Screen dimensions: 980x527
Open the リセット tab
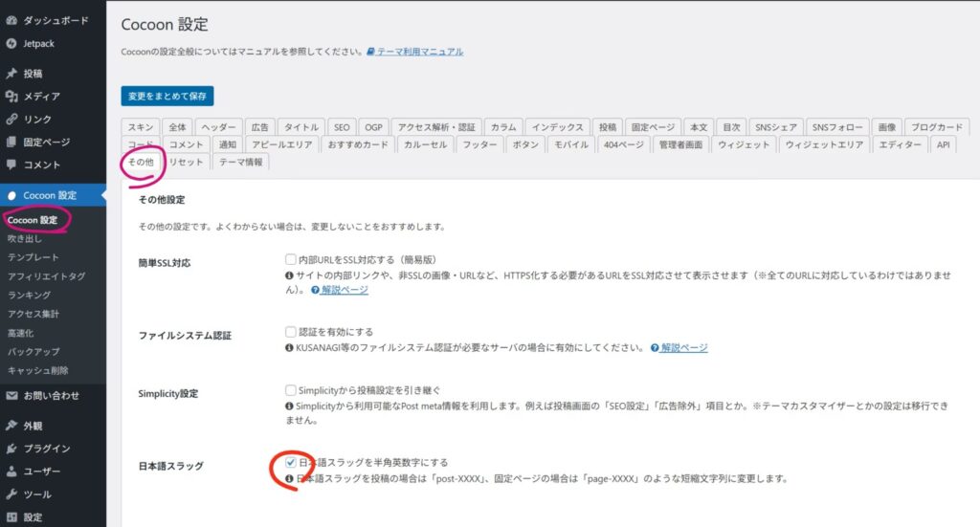pos(186,162)
